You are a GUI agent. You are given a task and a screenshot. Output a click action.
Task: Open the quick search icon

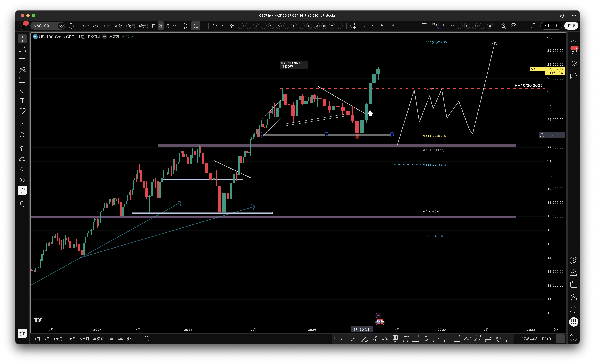pyautogui.click(x=503, y=26)
